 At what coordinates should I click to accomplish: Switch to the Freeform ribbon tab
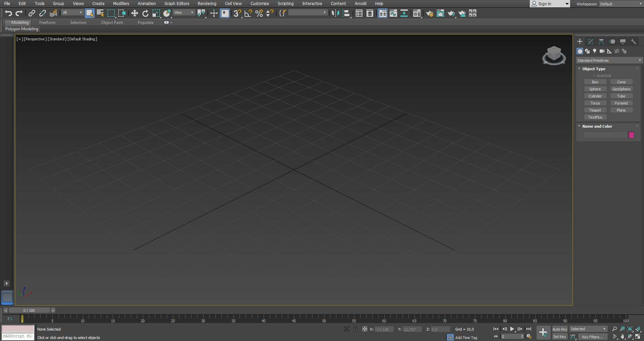pos(47,23)
